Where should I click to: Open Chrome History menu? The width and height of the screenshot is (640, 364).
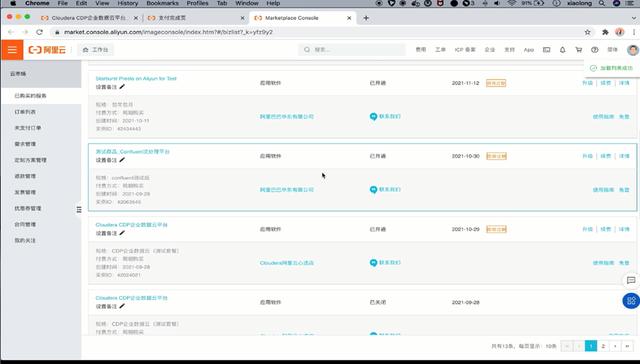128,3
